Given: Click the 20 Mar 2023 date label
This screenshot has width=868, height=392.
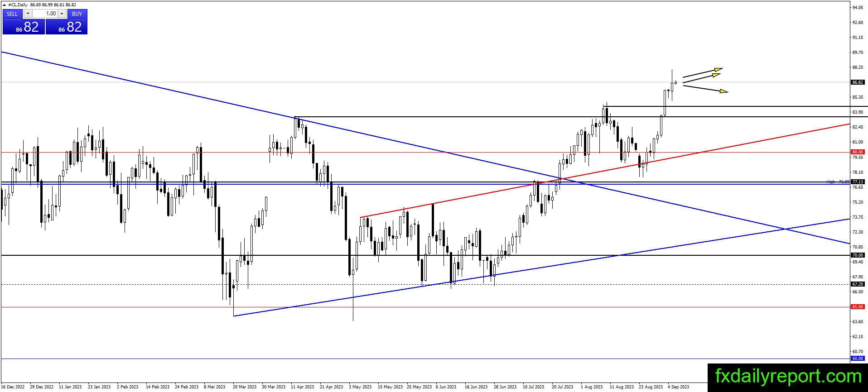Looking at the screenshot, I should (245, 387).
